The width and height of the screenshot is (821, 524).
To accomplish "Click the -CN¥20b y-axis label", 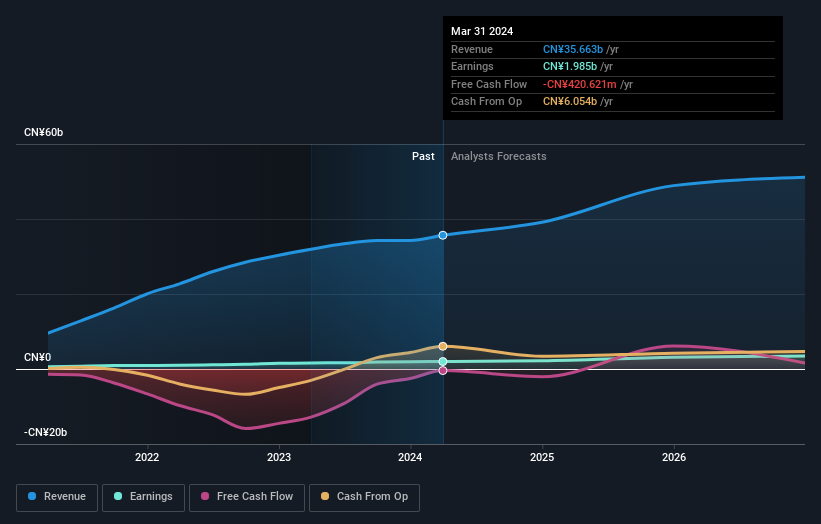I will click(x=46, y=432).
